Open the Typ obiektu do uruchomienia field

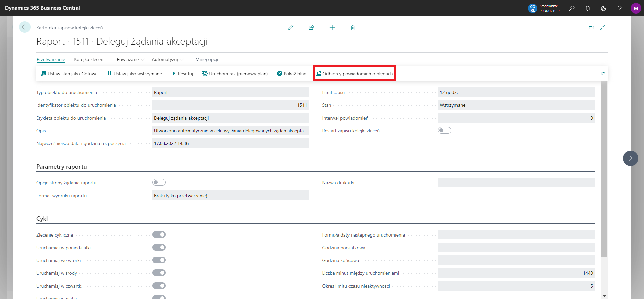point(230,92)
